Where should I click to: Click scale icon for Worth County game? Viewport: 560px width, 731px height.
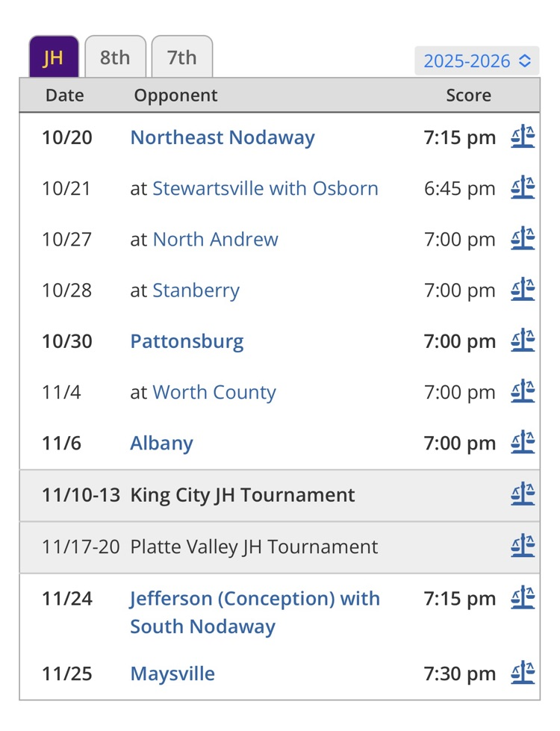tap(523, 392)
